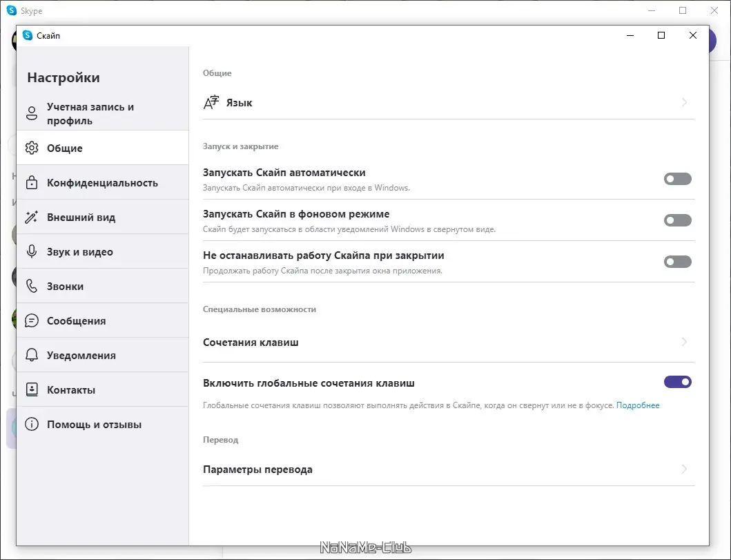
Task: Enable Запускать Скайп автоматически
Action: (677, 179)
